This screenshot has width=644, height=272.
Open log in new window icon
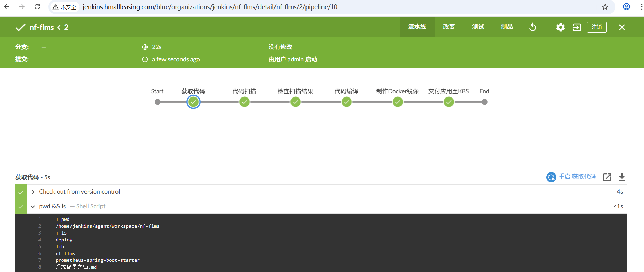pos(607,177)
